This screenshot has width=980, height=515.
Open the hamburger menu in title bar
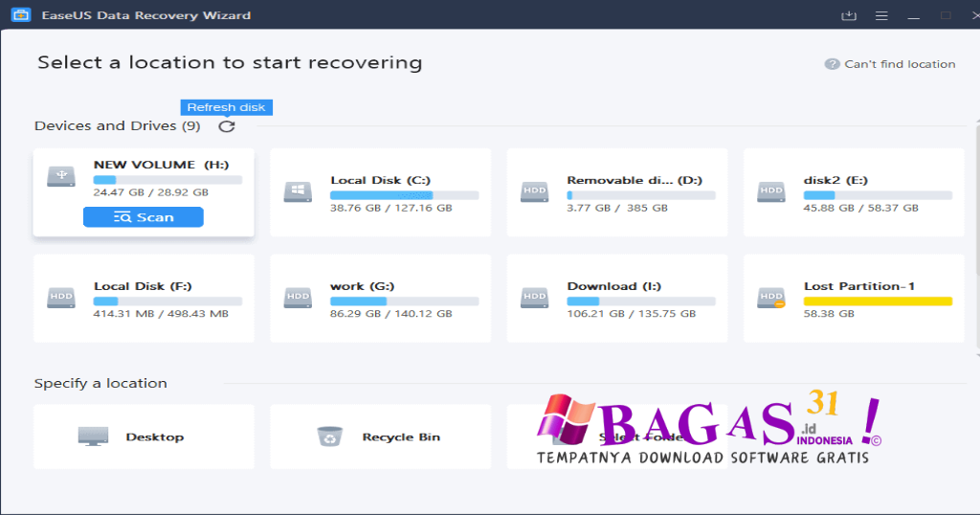tap(881, 15)
